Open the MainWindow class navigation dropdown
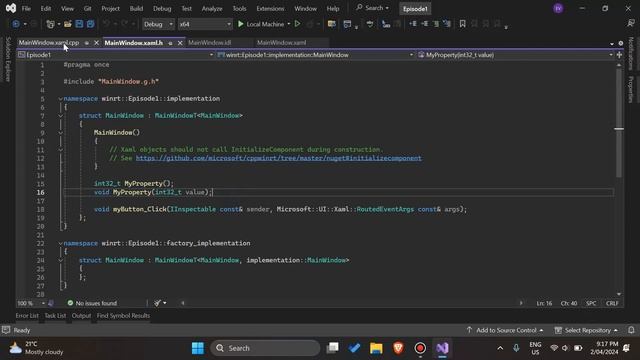This screenshot has height=360, width=640. pyautogui.click(x=315, y=55)
